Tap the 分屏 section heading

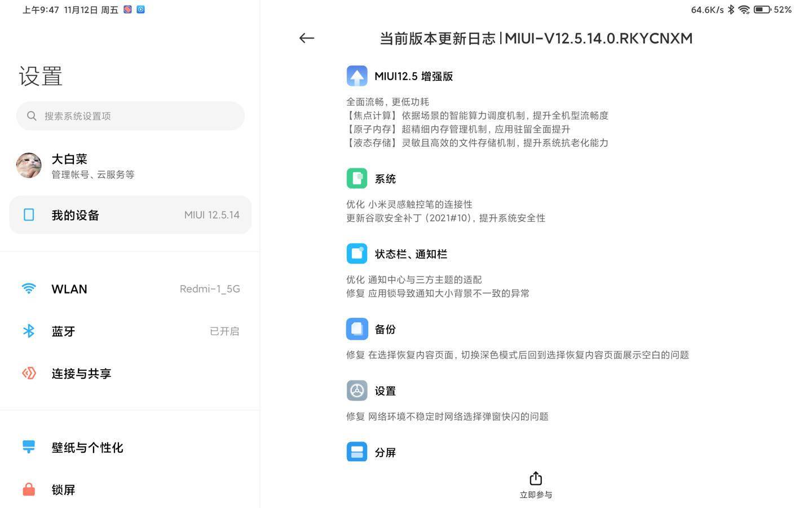385,452
